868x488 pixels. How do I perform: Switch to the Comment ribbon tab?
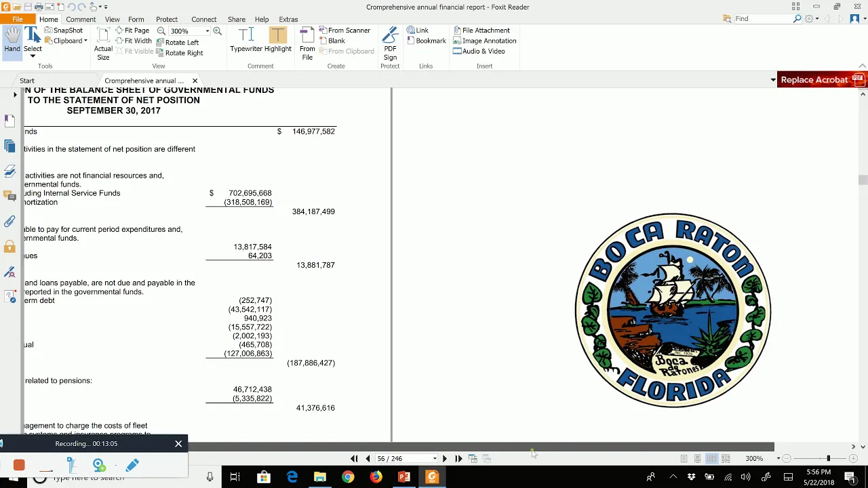click(x=81, y=19)
